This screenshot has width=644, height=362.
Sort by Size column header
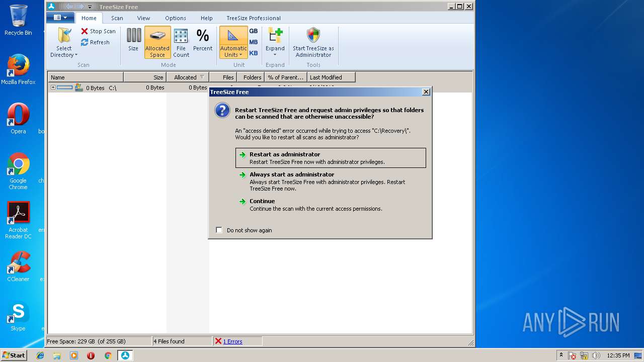tap(145, 77)
